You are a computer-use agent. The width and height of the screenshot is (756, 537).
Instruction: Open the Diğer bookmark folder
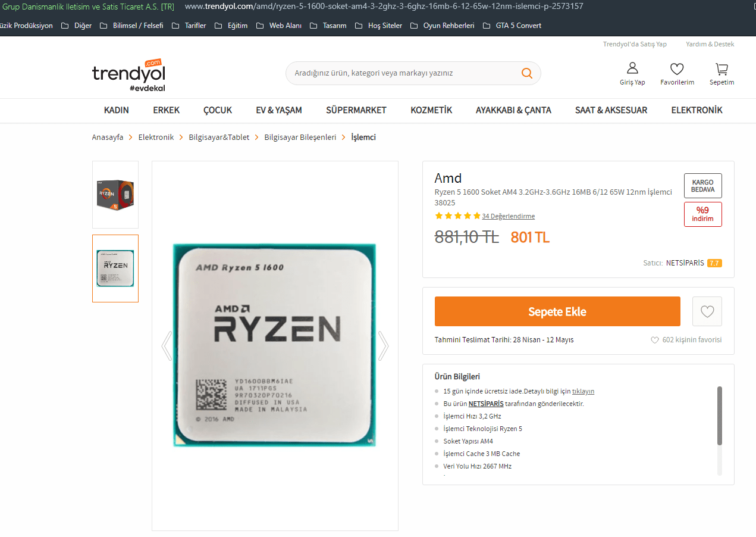coord(77,26)
